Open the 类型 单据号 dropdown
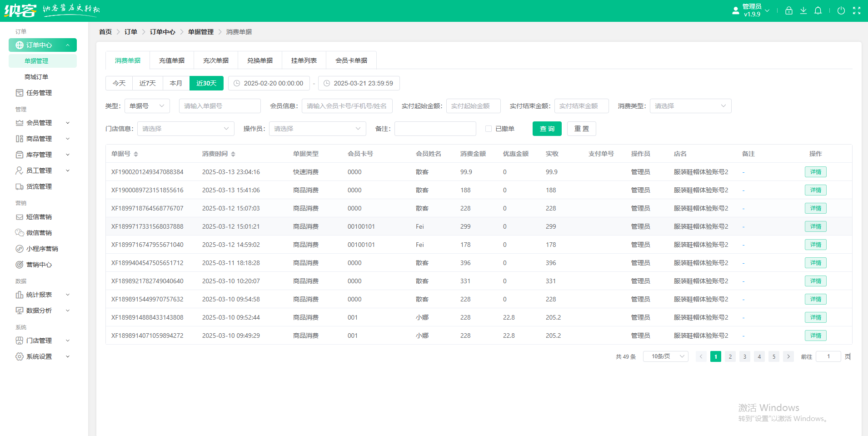Image resolution: width=868 pixels, height=436 pixels. [147, 106]
